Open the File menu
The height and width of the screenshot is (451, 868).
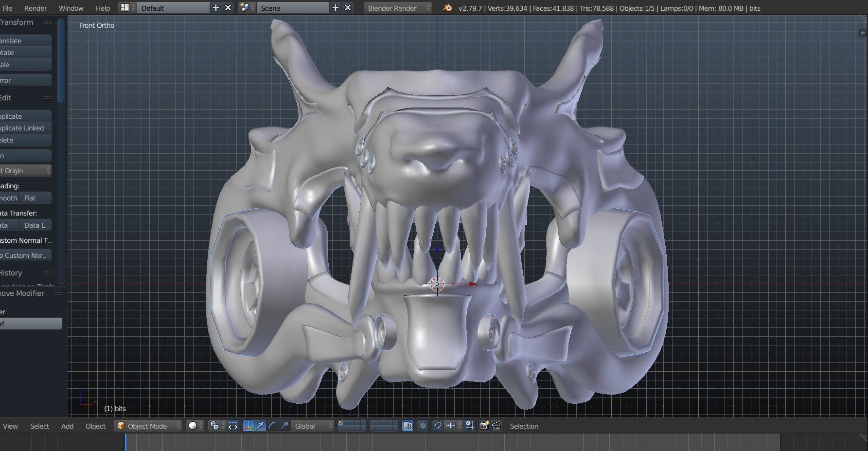point(7,8)
